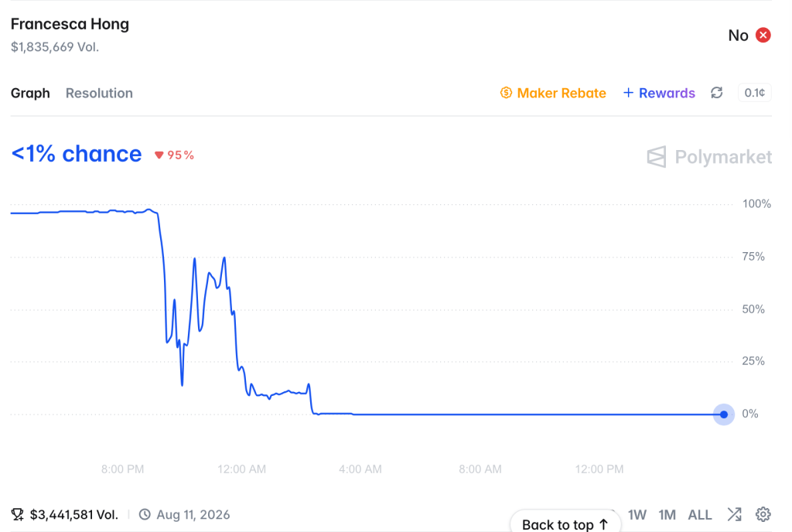The image size is (792, 532).
Task: Select the ALL time range
Action: (x=699, y=515)
